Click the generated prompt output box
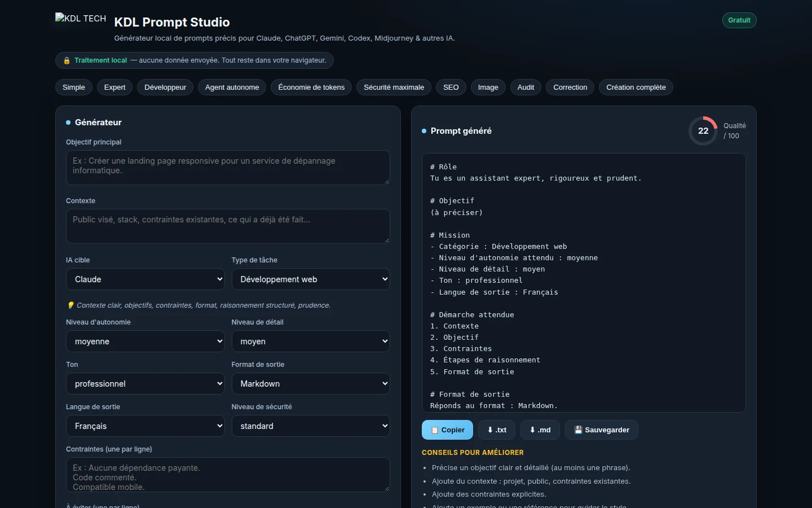Screen dimensions: 812x508 [x=584, y=283]
